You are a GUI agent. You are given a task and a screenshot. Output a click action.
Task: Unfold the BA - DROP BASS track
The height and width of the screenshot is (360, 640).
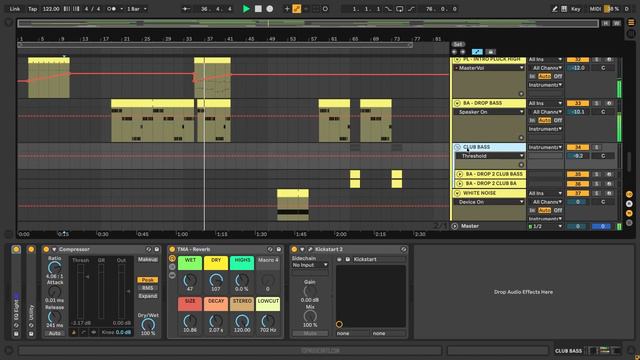tap(457, 103)
